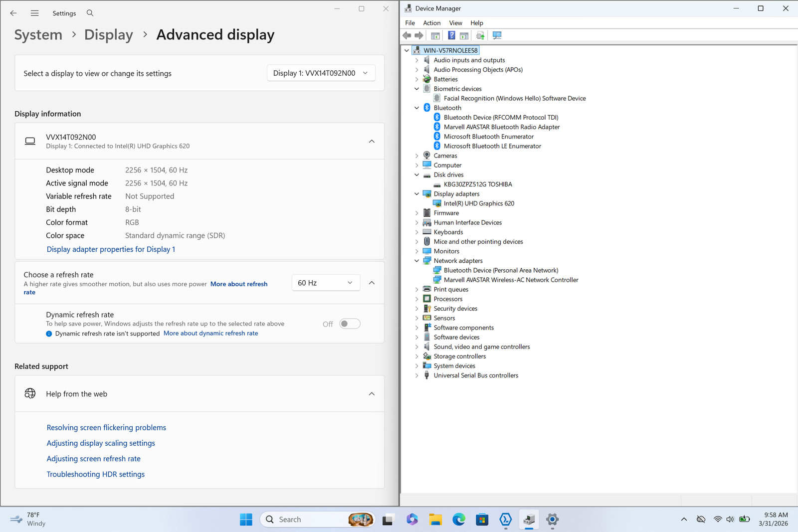Click the search icon in Settings header
The width and height of the screenshot is (798, 532).
(90, 13)
